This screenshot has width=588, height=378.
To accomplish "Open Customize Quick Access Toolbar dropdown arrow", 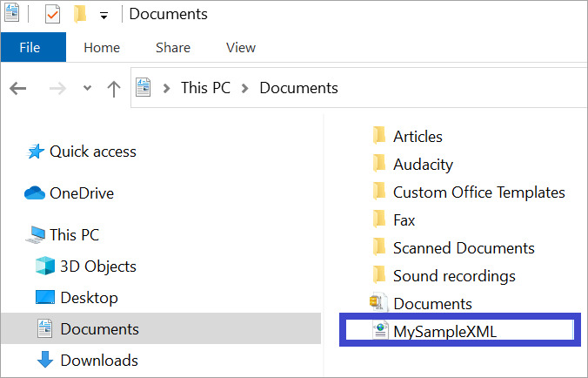I will pos(104,15).
